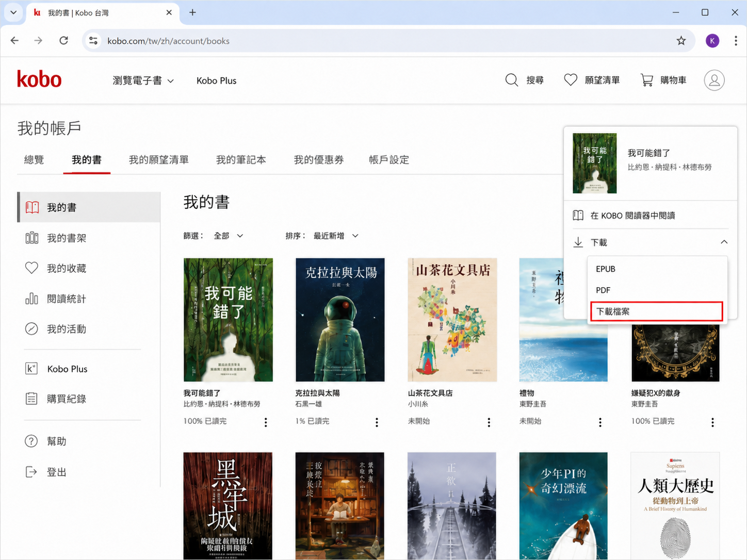
Task: Open options menu for 克拉拉與太陽
Action: [377, 422]
